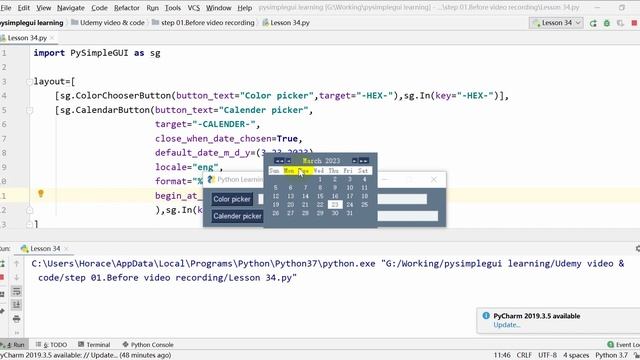Open the Lesson 34 run configuration dropdown
640x360 pixels.
coord(556,23)
